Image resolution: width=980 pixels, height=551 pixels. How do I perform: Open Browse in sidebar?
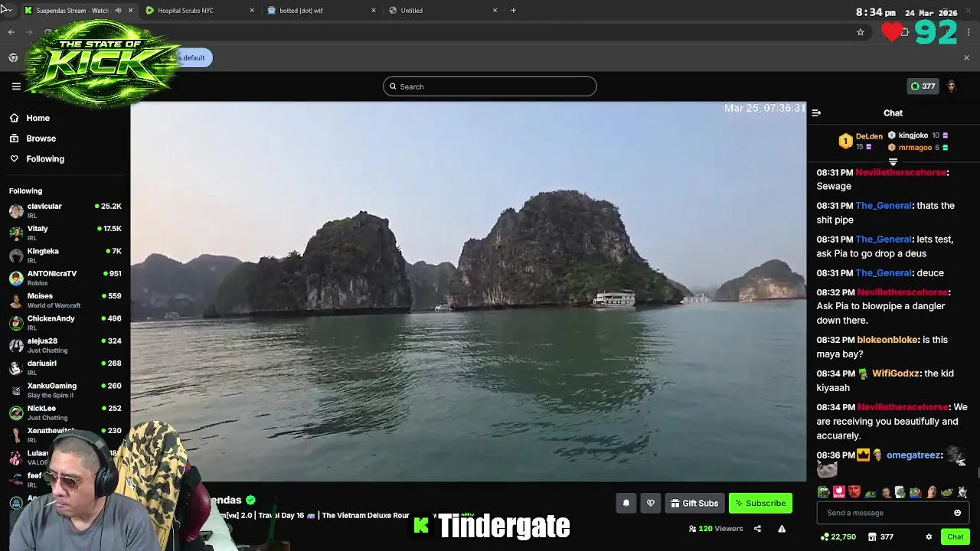click(33, 139)
